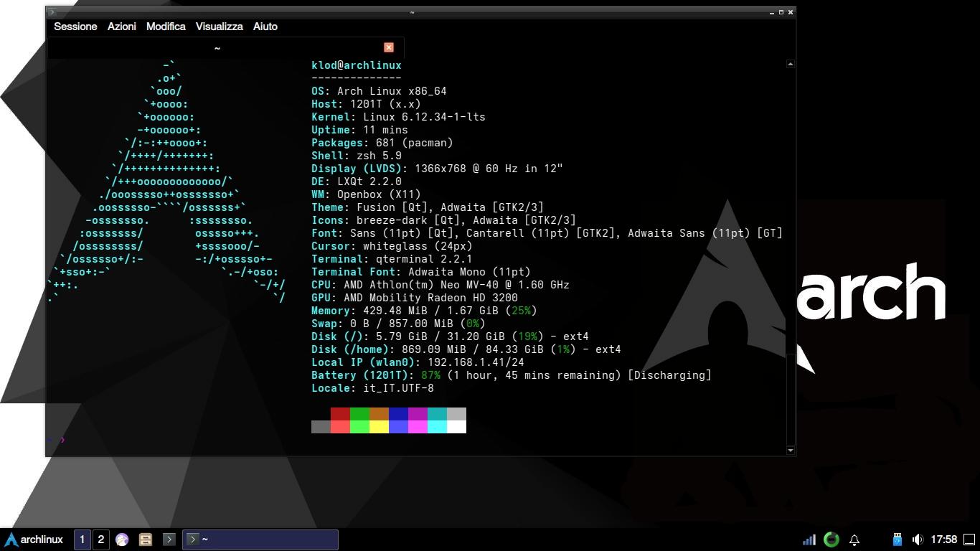Switch to desktop 2 in the pager
Image resolution: width=980 pixels, height=551 pixels.
(101, 540)
